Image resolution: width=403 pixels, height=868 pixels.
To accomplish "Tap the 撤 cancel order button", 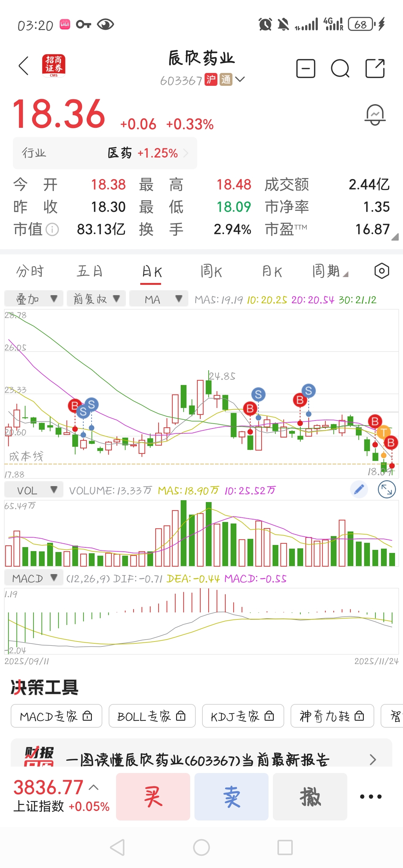I will click(x=310, y=797).
